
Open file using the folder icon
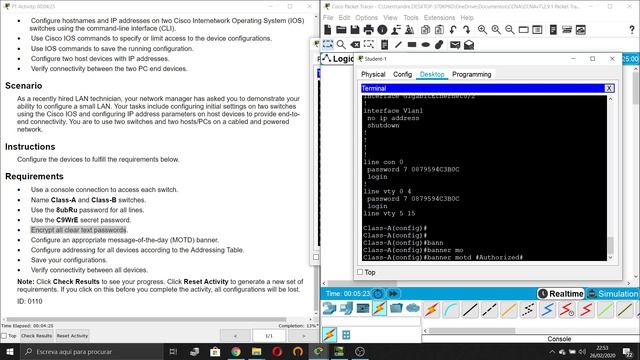pyautogui.click(x=341, y=30)
